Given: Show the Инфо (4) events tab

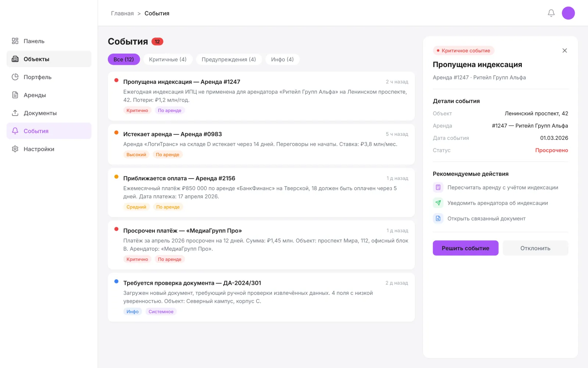Looking at the screenshot, I should pyautogui.click(x=282, y=59).
